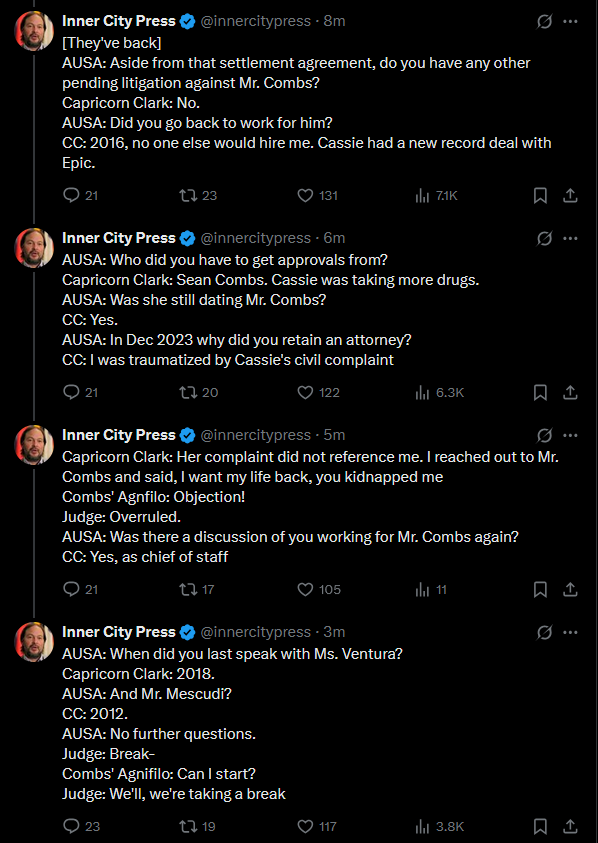Bookmark the first tweet about pending litigation

540,196
